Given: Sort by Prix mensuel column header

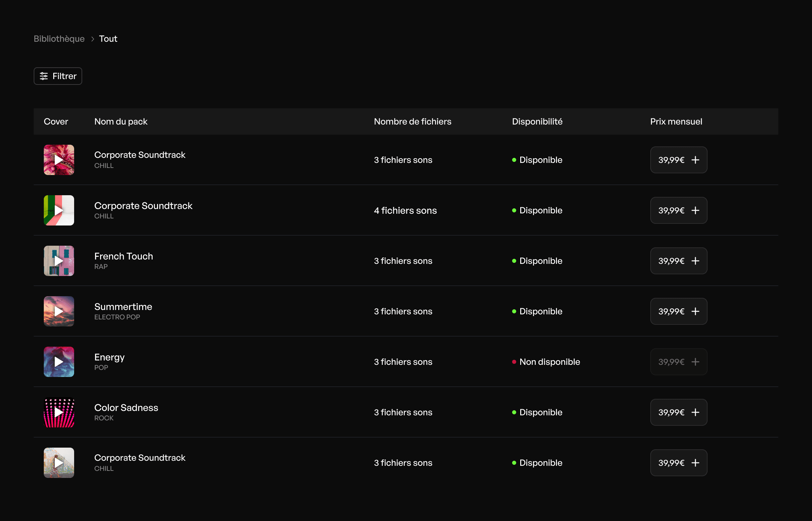Looking at the screenshot, I should [676, 121].
